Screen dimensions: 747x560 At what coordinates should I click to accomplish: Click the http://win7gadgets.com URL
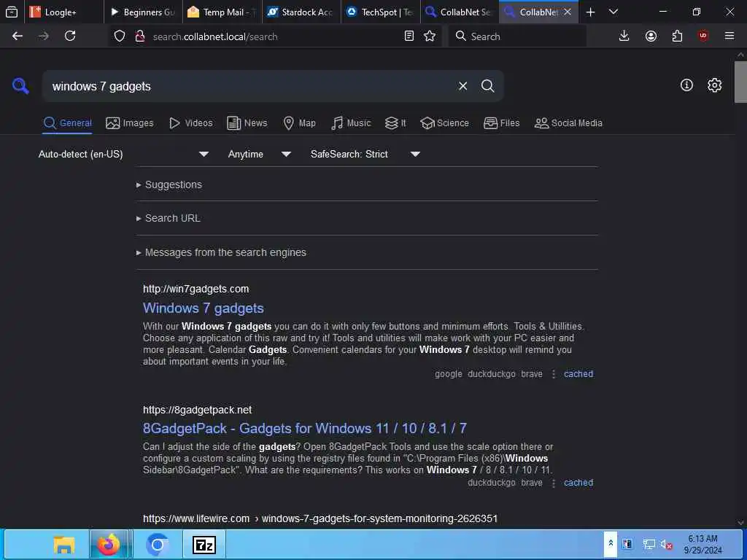(196, 289)
